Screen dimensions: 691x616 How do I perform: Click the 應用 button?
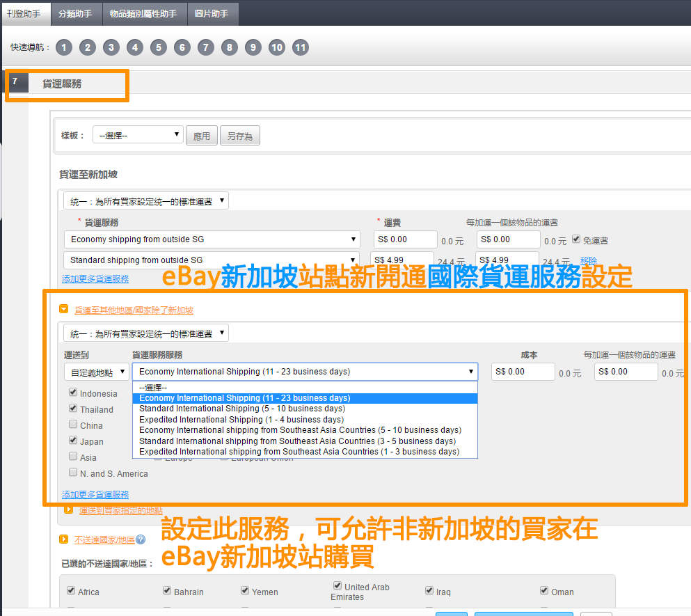click(x=202, y=135)
